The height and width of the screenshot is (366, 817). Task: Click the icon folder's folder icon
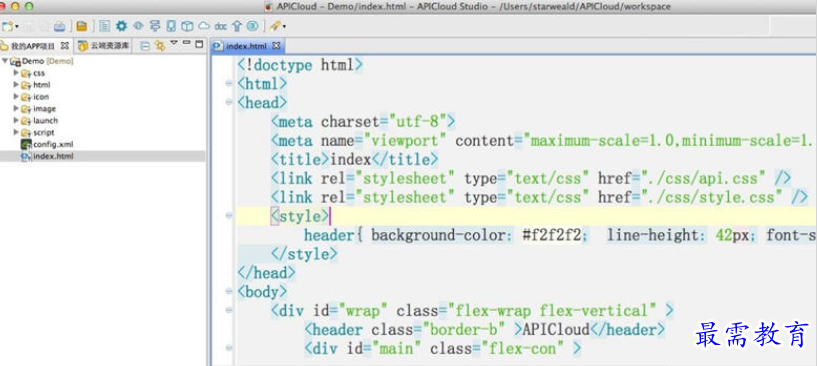tap(26, 97)
